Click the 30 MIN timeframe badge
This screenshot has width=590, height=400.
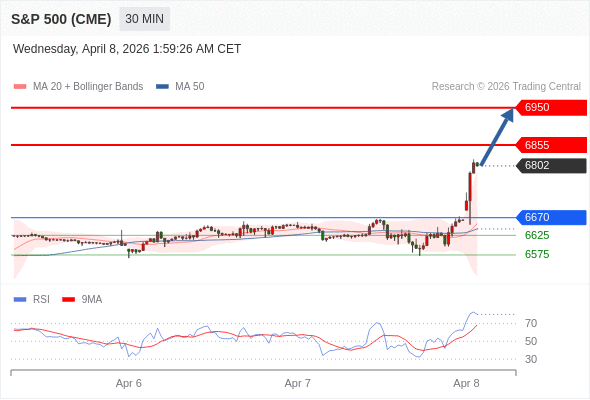pyautogui.click(x=144, y=19)
